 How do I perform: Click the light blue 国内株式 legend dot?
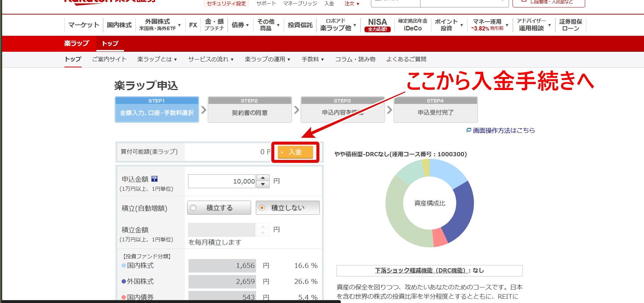tap(124, 265)
